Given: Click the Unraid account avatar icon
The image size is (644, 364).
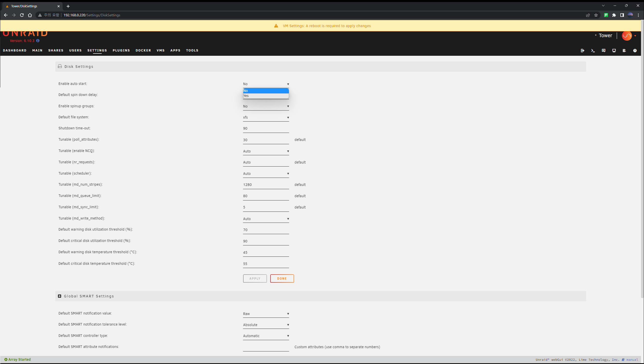Looking at the screenshot, I should tap(627, 36).
